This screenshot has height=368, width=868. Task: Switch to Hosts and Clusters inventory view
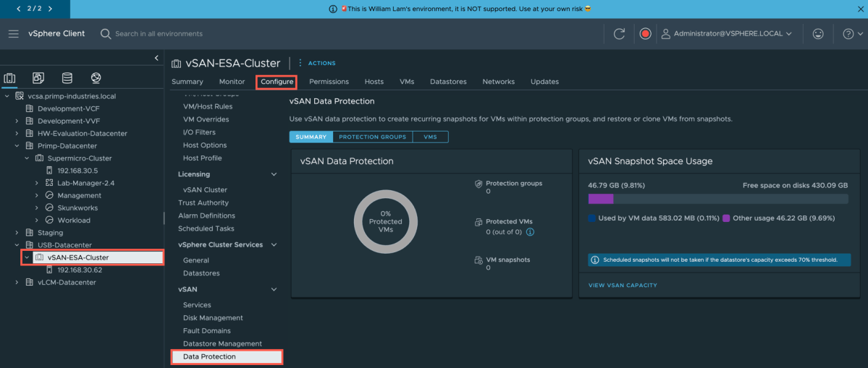[x=10, y=78]
